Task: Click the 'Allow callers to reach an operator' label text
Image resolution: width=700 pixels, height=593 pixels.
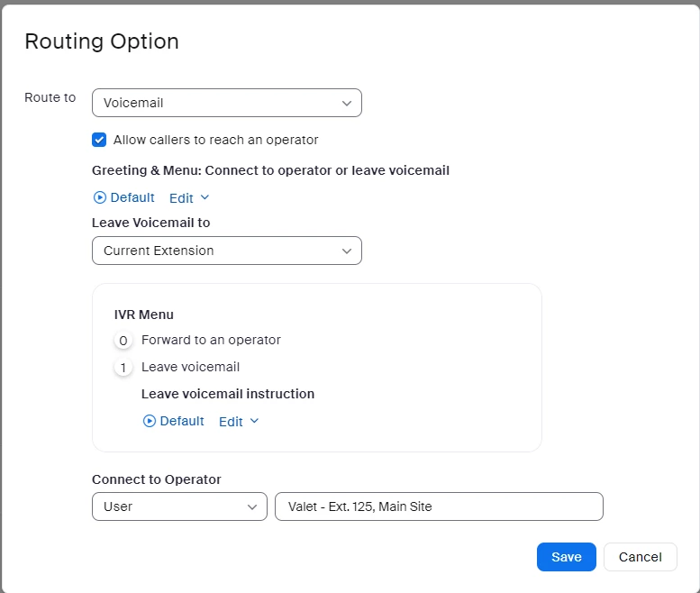Action: (215, 140)
